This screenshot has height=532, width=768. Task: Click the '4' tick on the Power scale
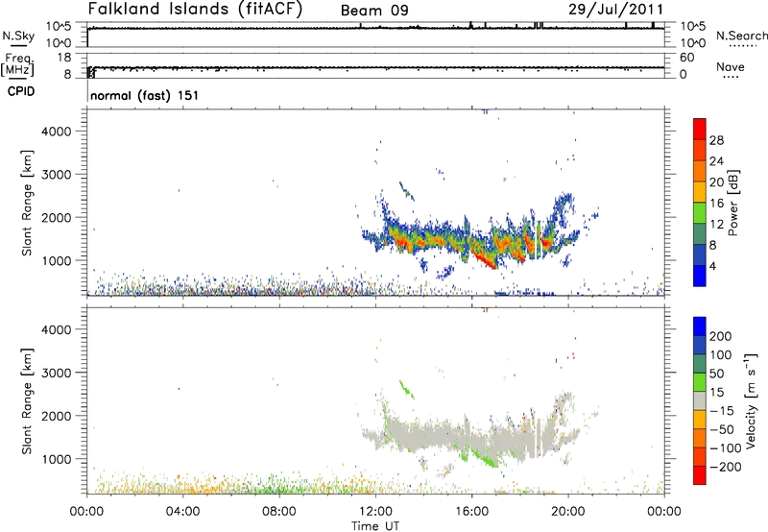click(712, 266)
